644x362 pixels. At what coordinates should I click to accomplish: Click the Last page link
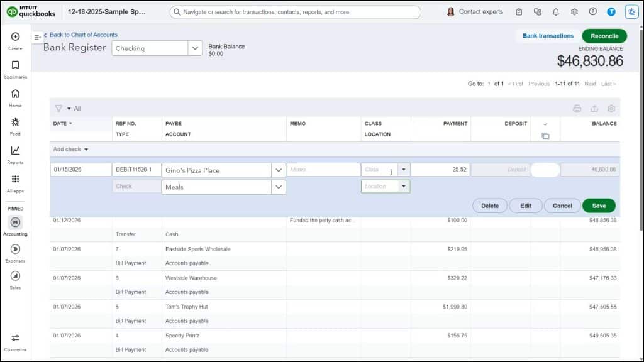[608, 84]
